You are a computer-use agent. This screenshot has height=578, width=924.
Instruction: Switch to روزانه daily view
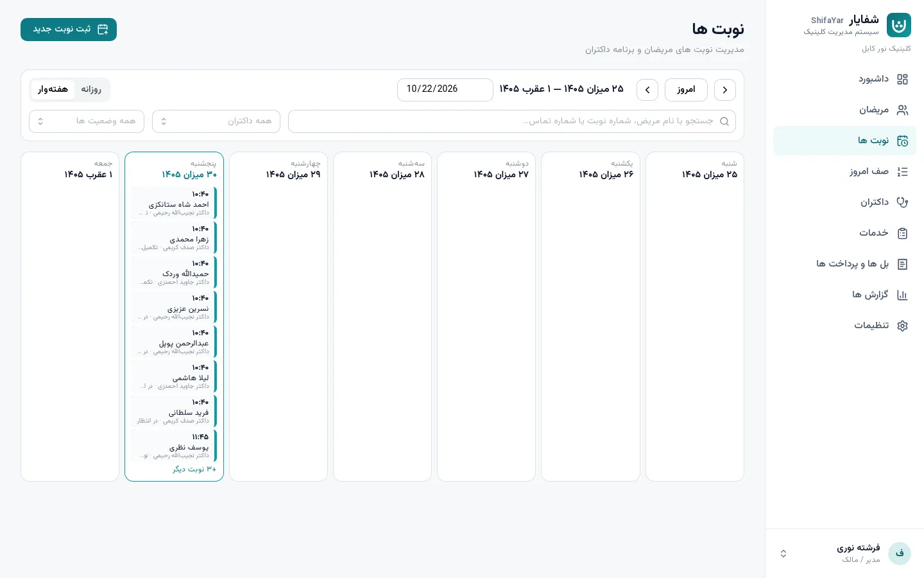tap(91, 89)
